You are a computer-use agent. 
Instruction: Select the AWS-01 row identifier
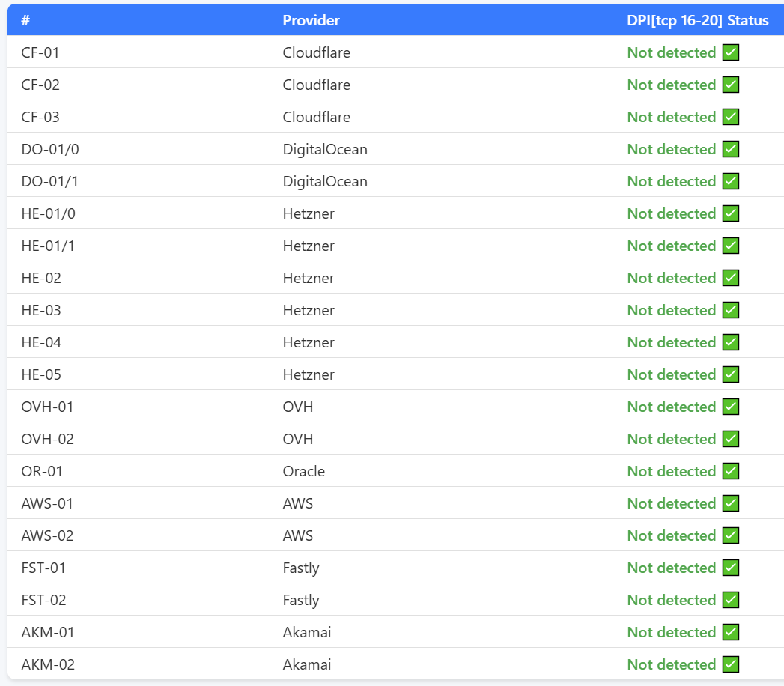47,503
